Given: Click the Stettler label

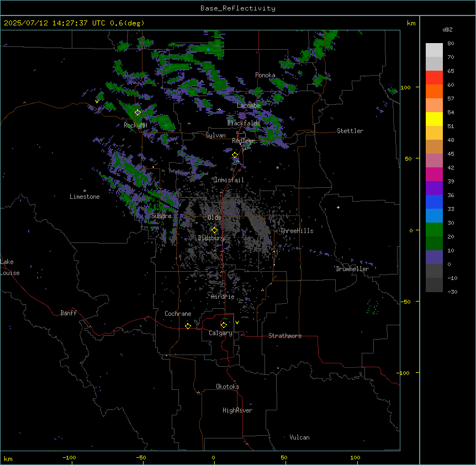Looking at the screenshot, I should click(350, 131).
